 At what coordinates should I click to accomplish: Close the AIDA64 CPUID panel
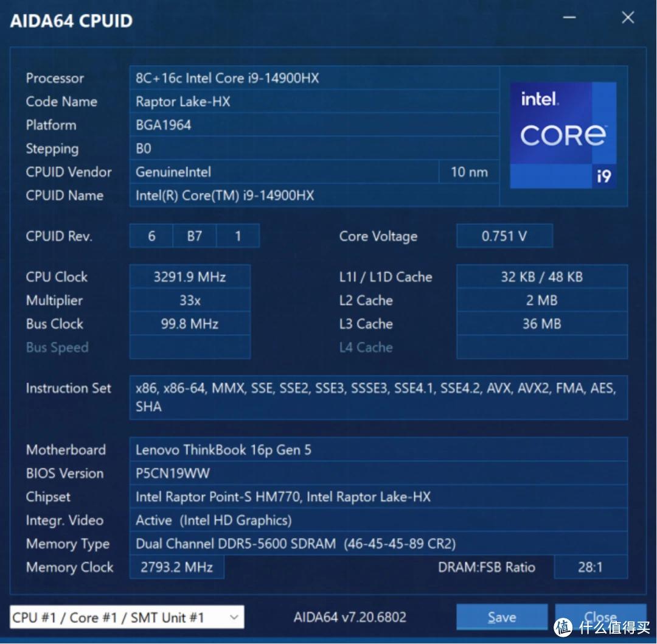(600, 617)
